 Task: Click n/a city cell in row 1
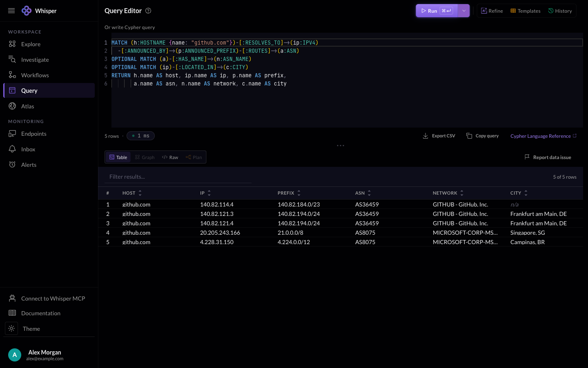click(514, 204)
